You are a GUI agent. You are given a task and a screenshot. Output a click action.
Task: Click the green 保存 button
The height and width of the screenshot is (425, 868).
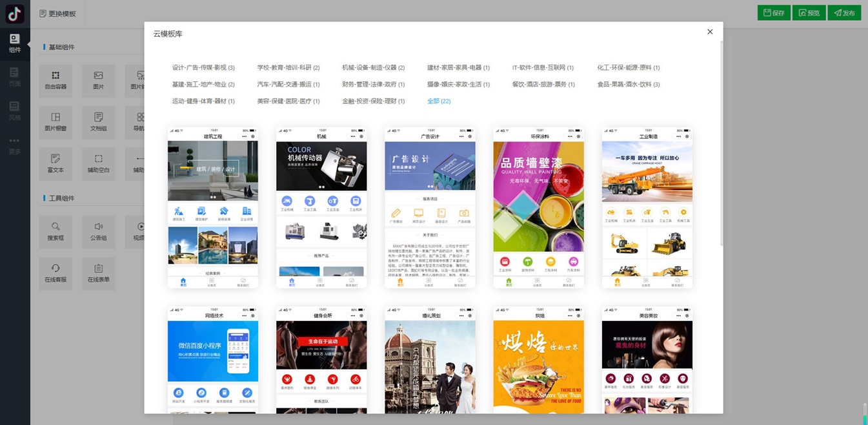click(774, 13)
